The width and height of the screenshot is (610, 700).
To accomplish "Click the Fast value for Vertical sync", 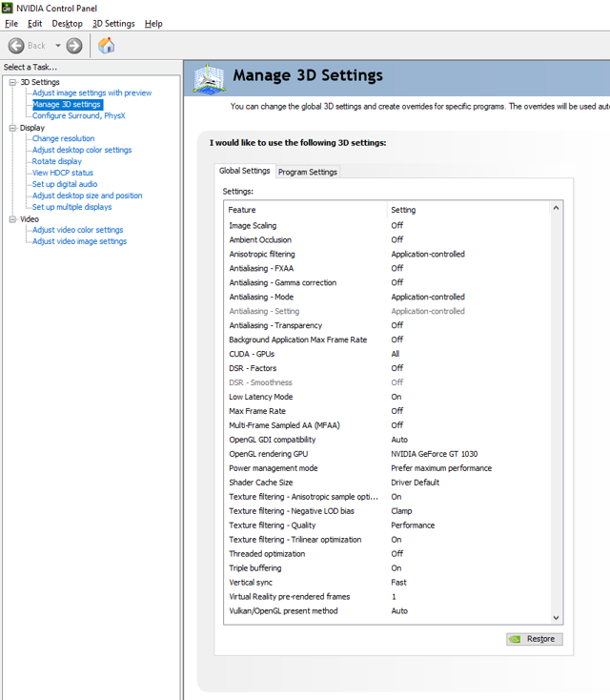I will (398, 583).
